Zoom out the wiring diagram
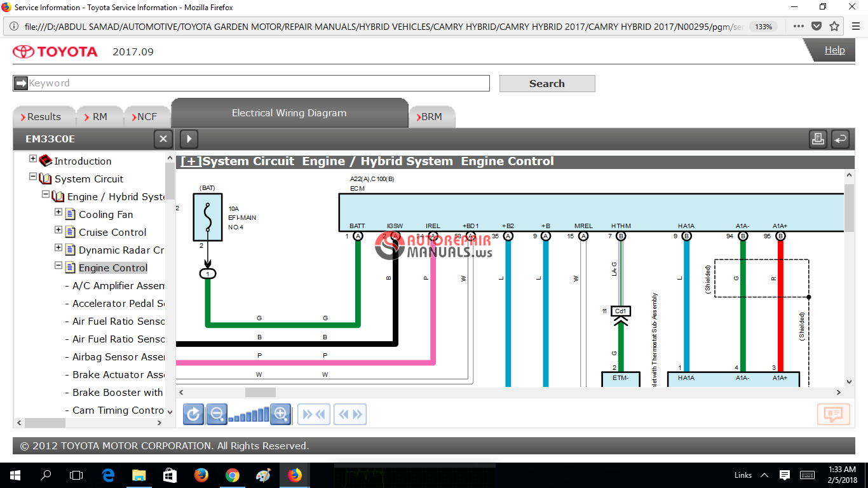This screenshot has height=488, width=868. coord(217,414)
